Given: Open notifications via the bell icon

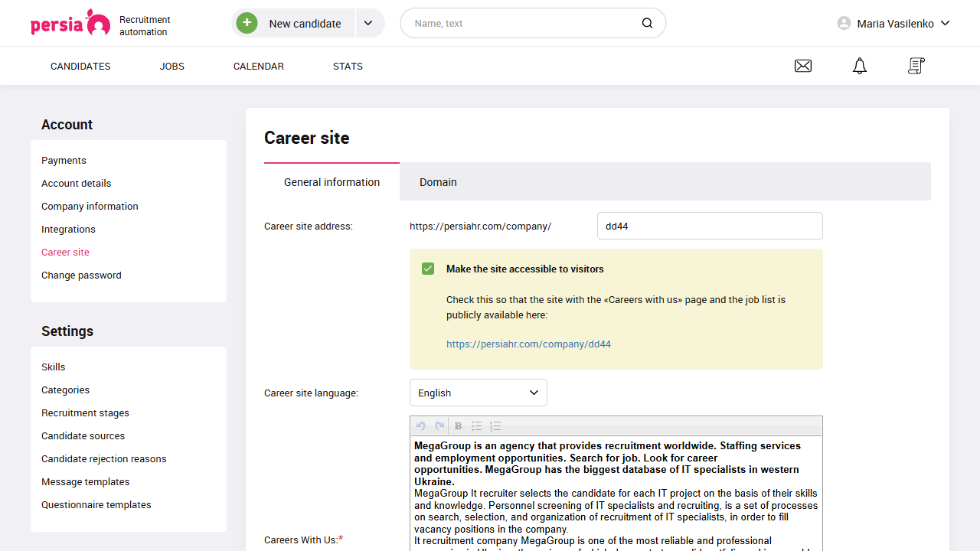Looking at the screenshot, I should 859,66.
